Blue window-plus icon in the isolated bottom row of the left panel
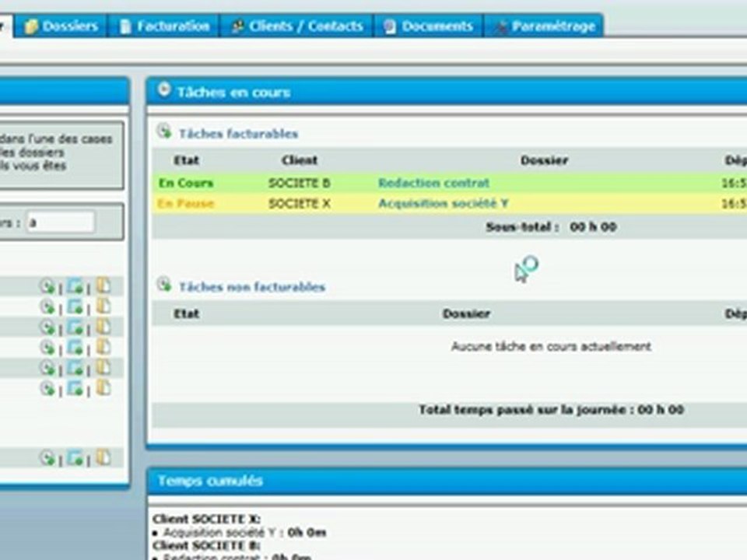The image size is (747, 560). coord(75,457)
